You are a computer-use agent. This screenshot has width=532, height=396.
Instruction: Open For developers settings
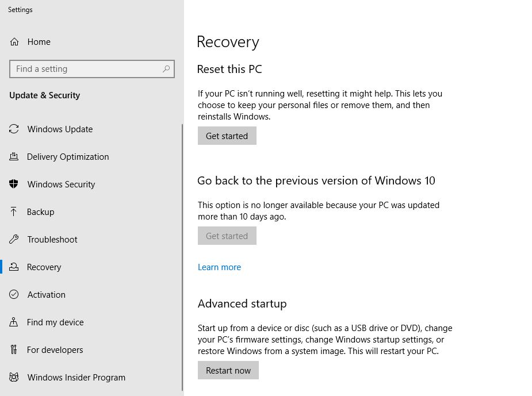(x=55, y=349)
